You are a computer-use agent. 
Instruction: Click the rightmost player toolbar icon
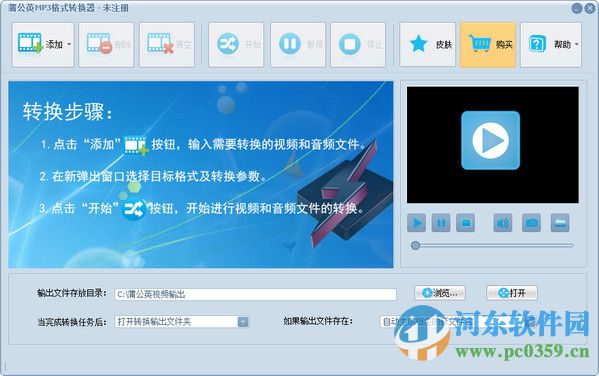(x=560, y=223)
